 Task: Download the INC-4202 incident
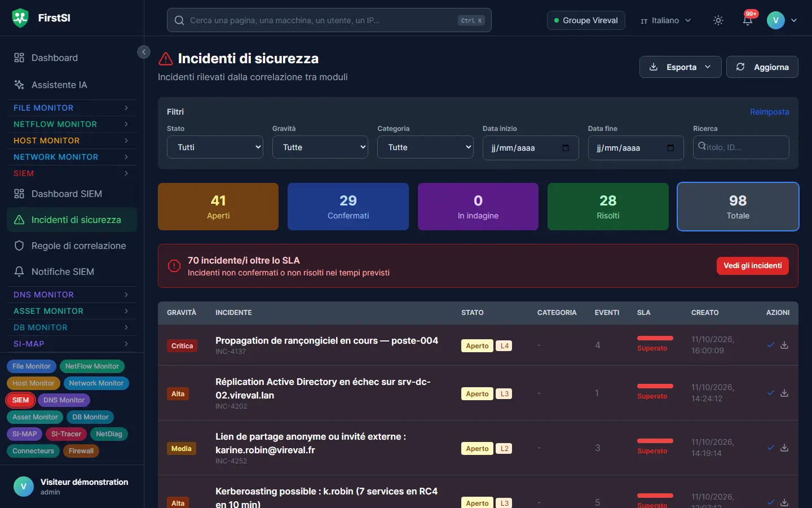(x=784, y=393)
